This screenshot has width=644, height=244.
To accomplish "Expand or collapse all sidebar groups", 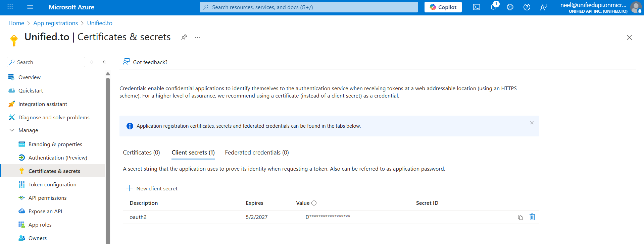I will (x=92, y=62).
